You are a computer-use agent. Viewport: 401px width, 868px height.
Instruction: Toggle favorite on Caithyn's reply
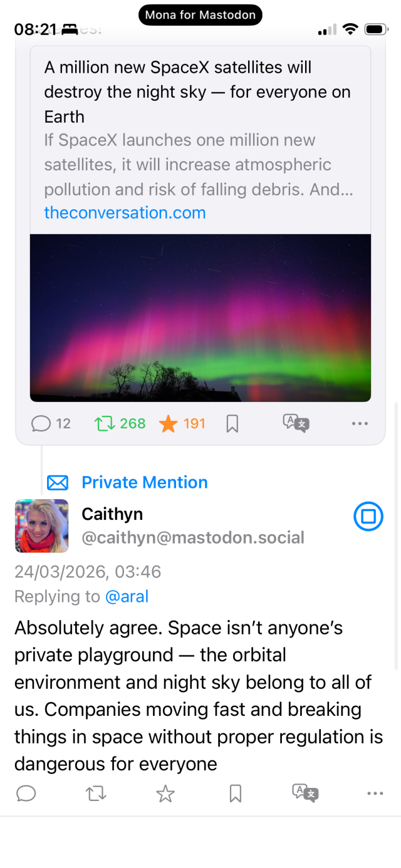[x=165, y=793]
